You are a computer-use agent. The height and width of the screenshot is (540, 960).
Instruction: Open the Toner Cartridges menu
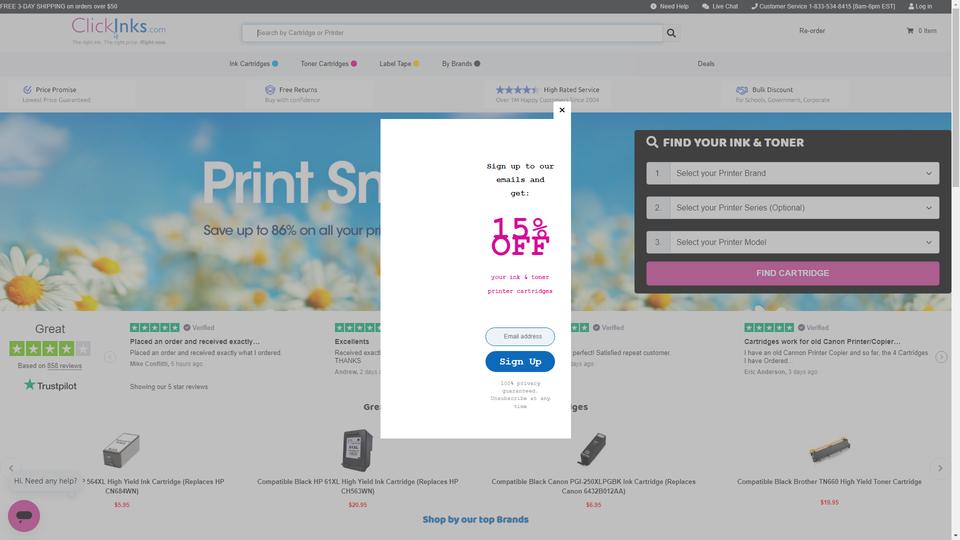pos(329,64)
